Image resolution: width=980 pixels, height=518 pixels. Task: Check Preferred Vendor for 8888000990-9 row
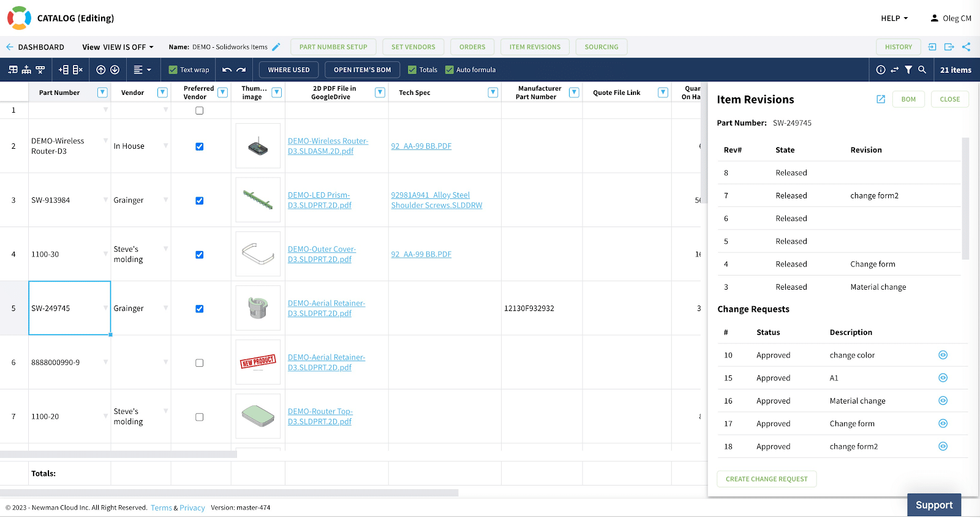point(199,363)
